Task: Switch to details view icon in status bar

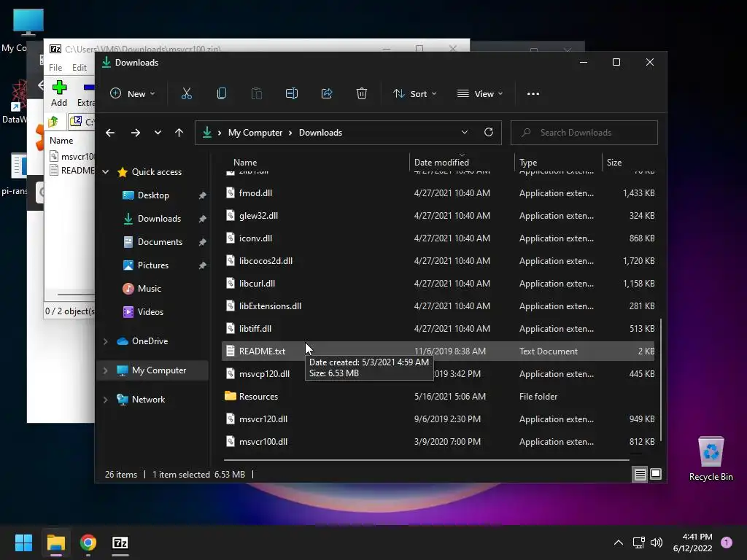Action: click(x=640, y=474)
